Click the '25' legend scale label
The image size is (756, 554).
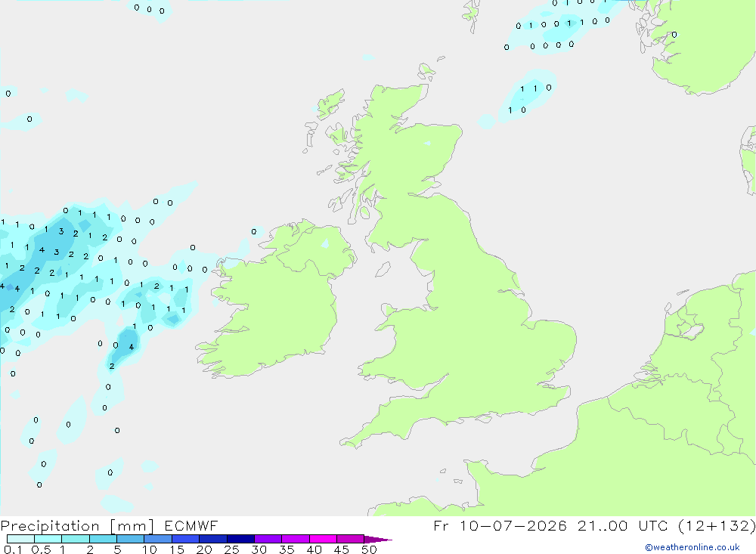click(232, 549)
